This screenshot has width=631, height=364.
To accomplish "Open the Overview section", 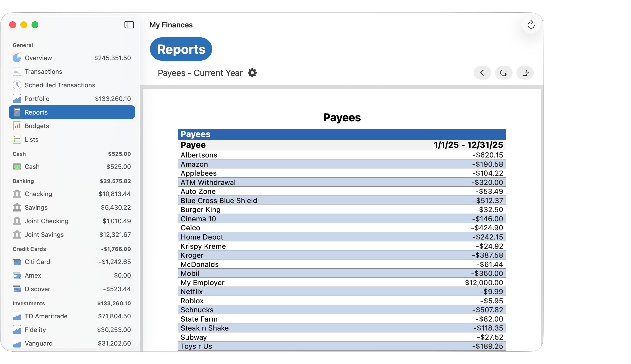I will click(x=38, y=58).
